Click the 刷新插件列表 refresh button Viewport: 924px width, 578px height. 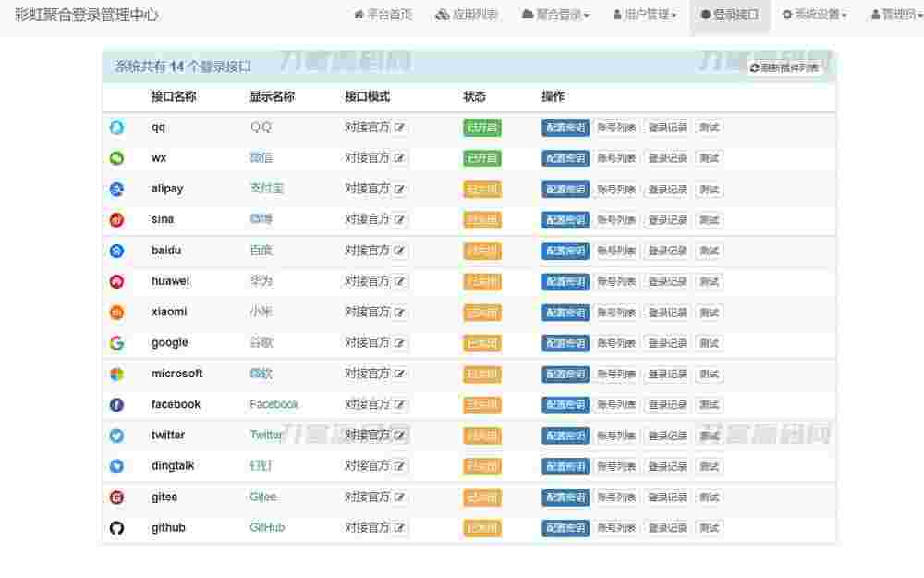(x=784, y=68)
